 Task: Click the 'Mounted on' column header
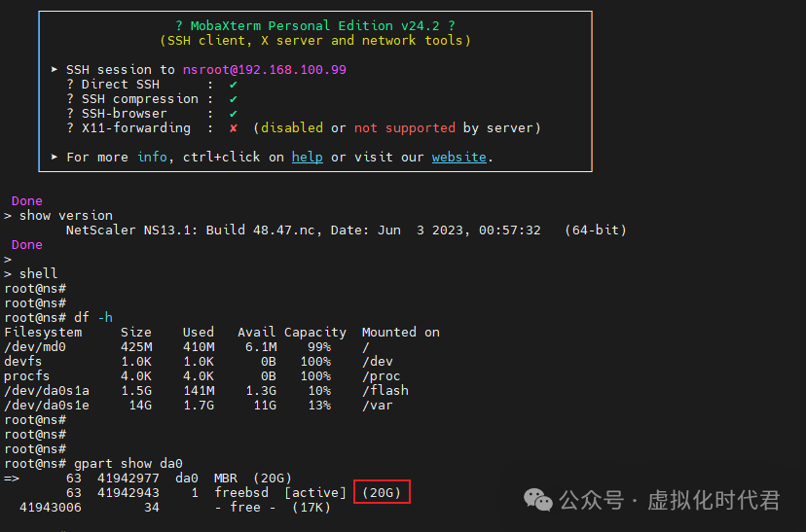point(401,333)
